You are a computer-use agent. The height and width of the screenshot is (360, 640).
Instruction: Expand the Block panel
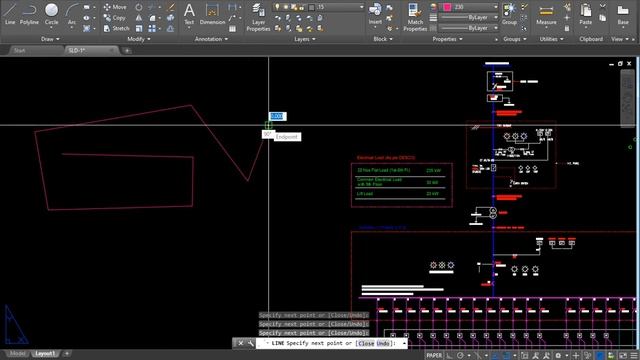click(382, 39)
